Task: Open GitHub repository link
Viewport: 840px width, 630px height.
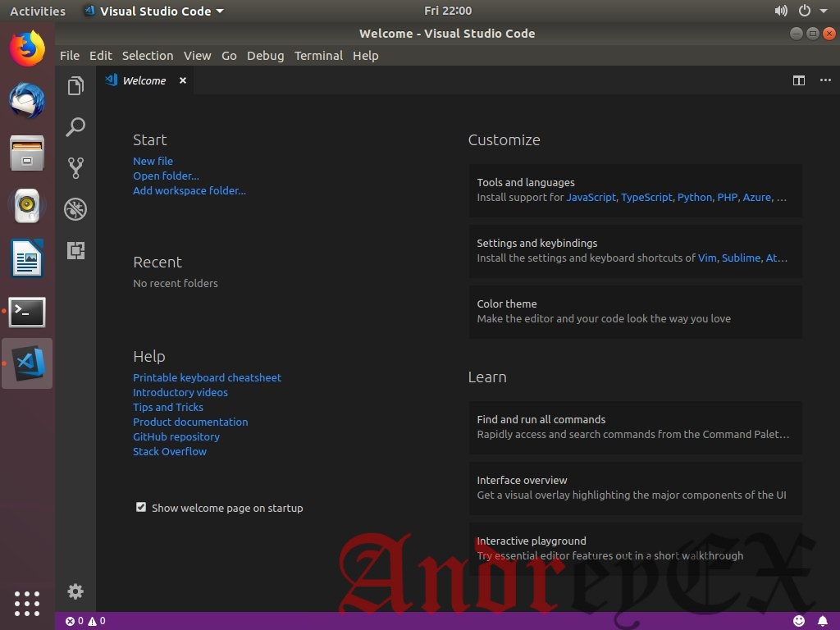Action: [x=176, y=437]
